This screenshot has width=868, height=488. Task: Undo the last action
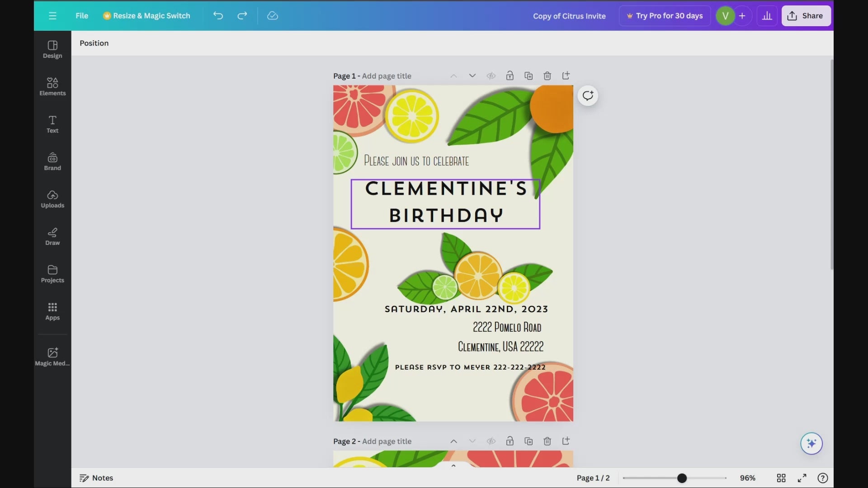tap(218, 16)
